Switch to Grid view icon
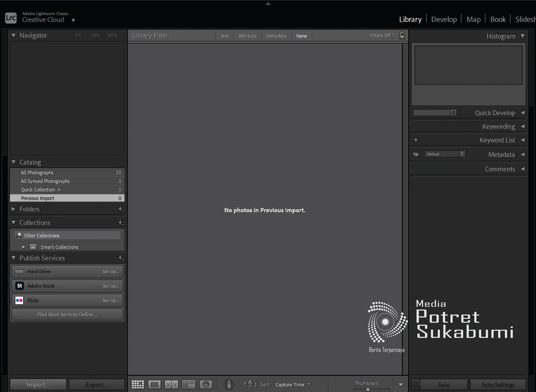Screen dimensions: 536x392 point(138,384)
